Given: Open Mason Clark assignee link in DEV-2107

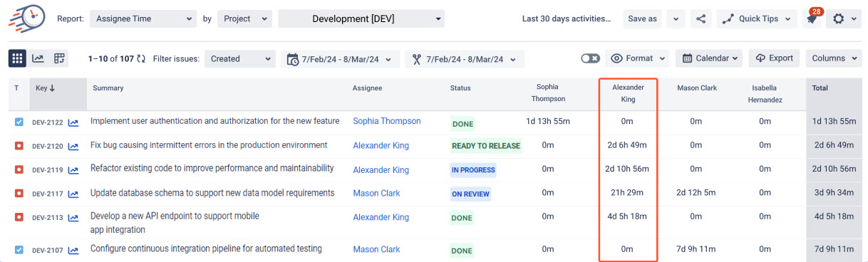Looking at the screenshot, I should point(377,249).
